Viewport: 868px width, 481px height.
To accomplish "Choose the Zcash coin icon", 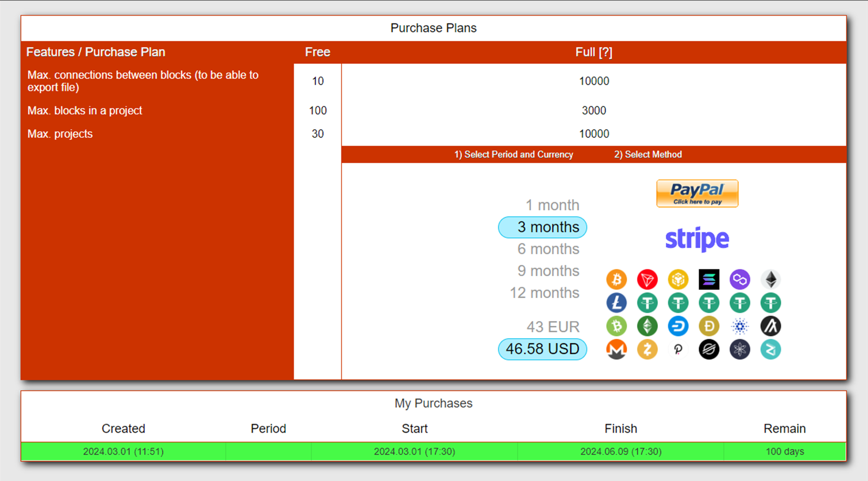I will [x=647, y=349].
